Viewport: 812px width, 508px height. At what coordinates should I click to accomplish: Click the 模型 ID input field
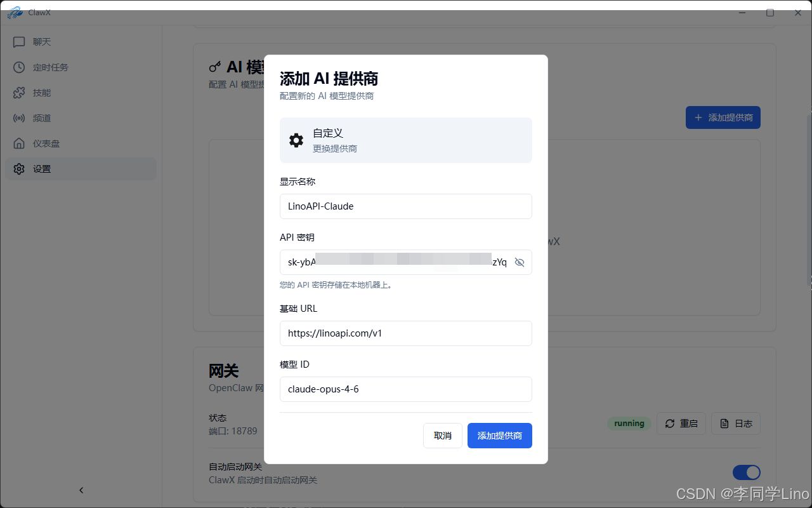click(x=405, y=389)
